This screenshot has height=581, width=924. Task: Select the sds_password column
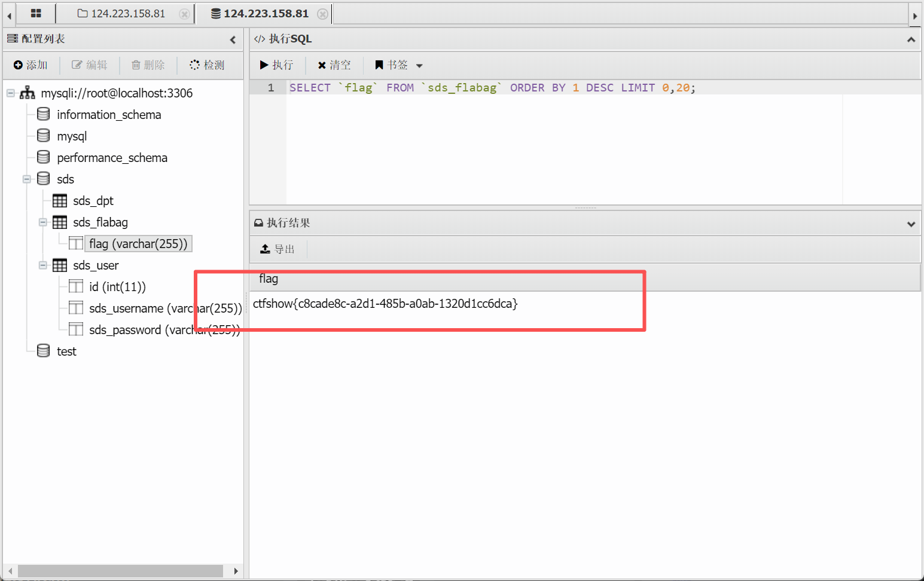[x=164, y=329]
